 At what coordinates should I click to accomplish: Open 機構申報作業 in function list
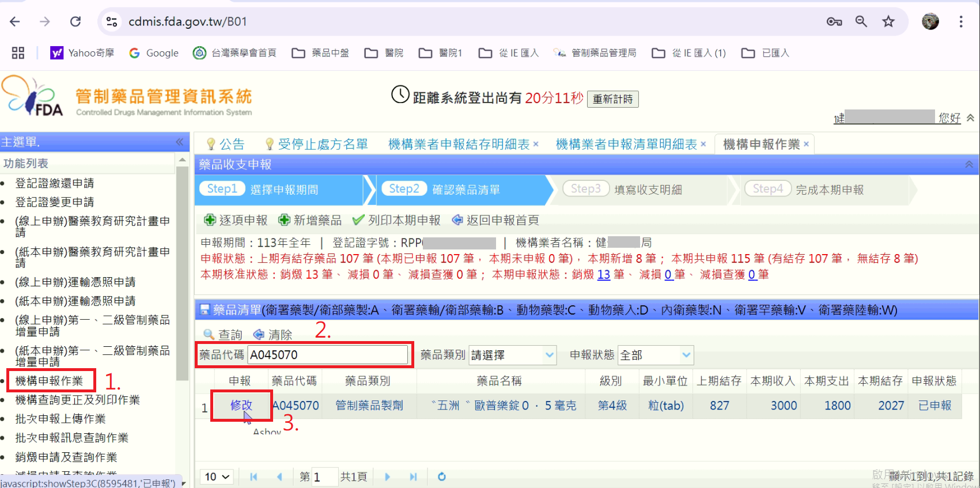pos(50,381)
